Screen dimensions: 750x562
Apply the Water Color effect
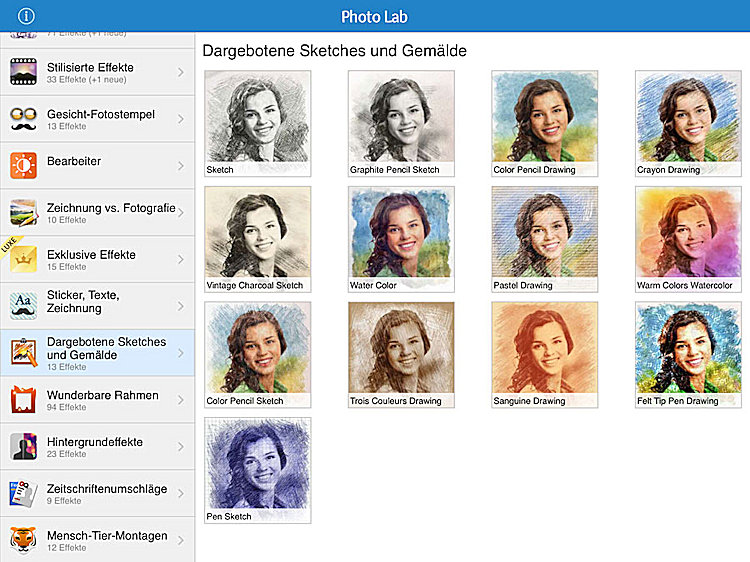coord(401,238)
